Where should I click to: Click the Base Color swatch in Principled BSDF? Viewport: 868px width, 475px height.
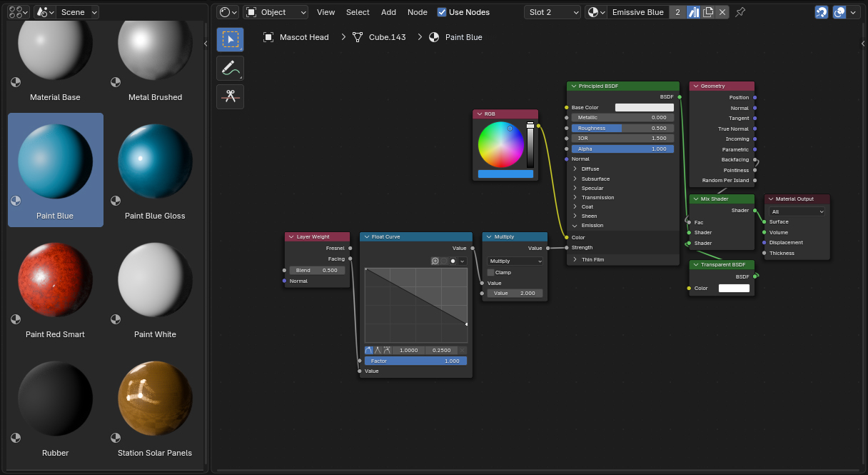(645, 107)
